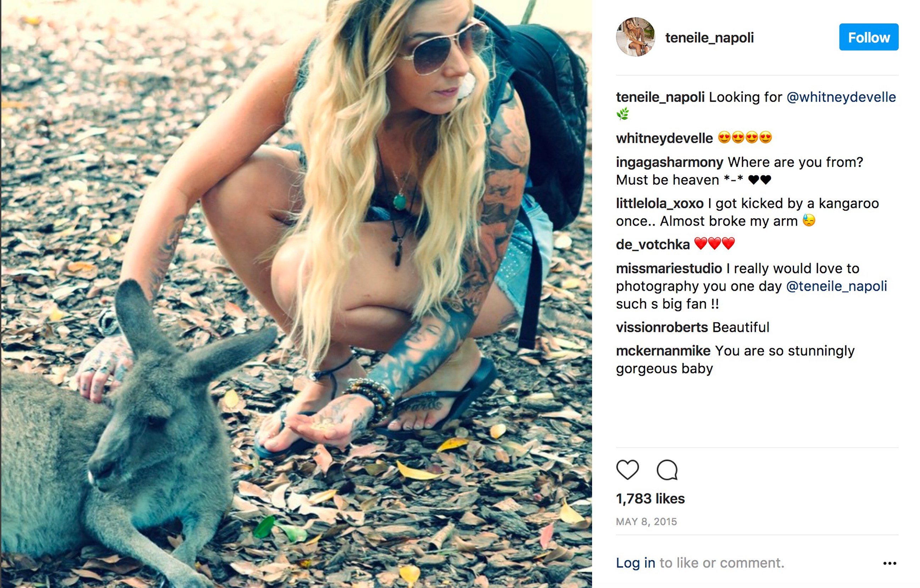
Task: Open vissionroberts commenter profile
Action: [662, 327]
